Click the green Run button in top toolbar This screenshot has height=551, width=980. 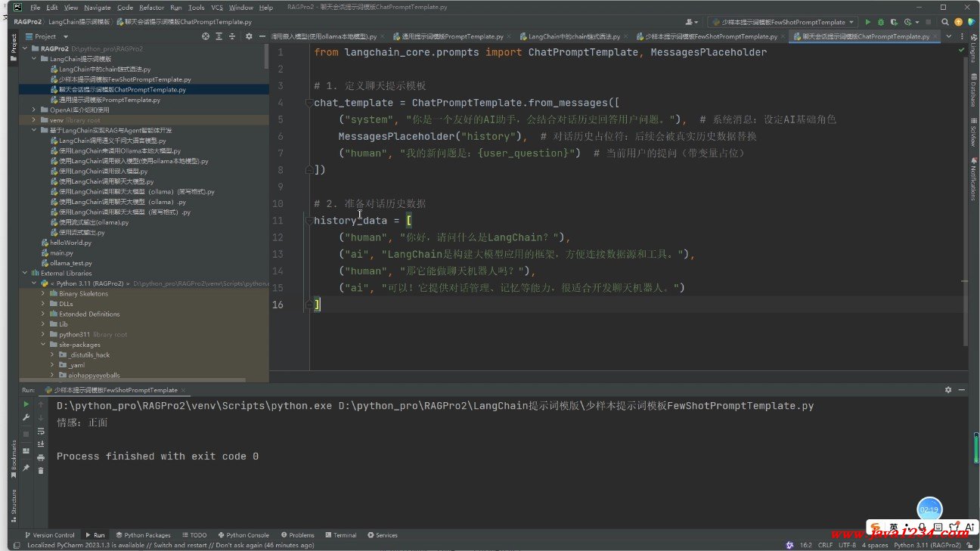coord(867,22)
